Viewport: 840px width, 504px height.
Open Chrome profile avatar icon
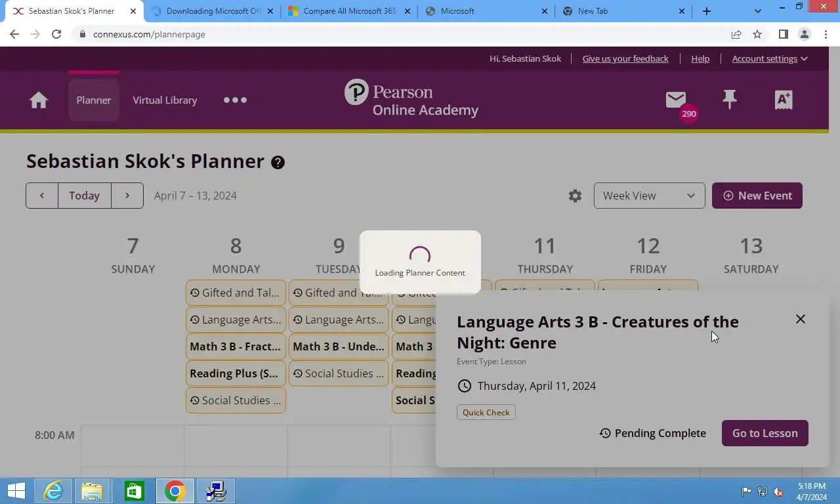[x=805, y=34]
